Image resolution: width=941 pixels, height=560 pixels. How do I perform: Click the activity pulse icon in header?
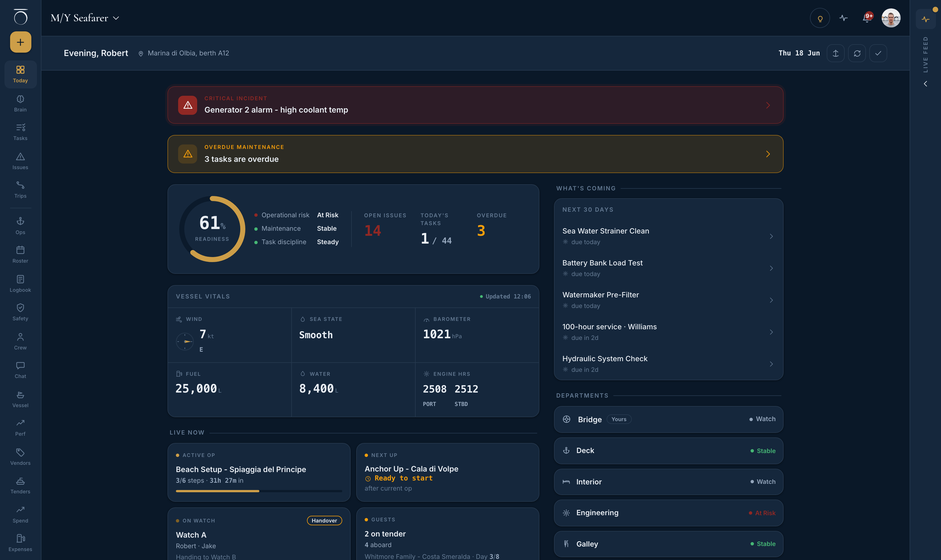[x=844, y=18]
